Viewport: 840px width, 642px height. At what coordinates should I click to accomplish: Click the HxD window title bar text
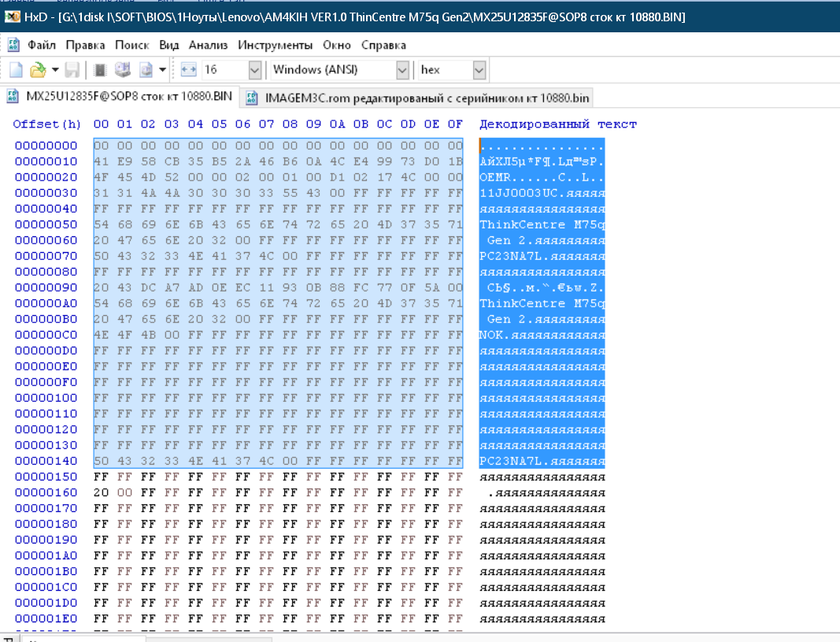coord(354,17)
